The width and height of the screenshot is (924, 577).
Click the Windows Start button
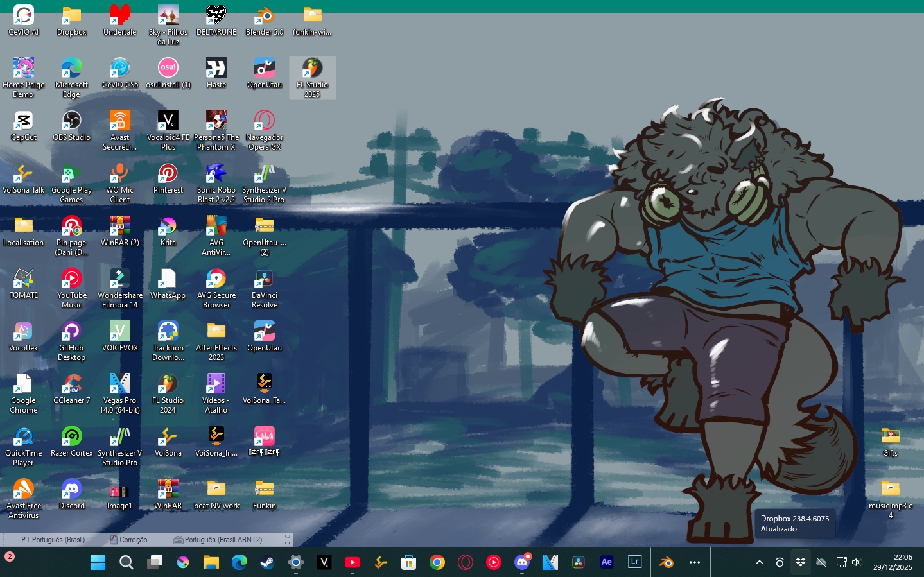[x=98, y=563]
